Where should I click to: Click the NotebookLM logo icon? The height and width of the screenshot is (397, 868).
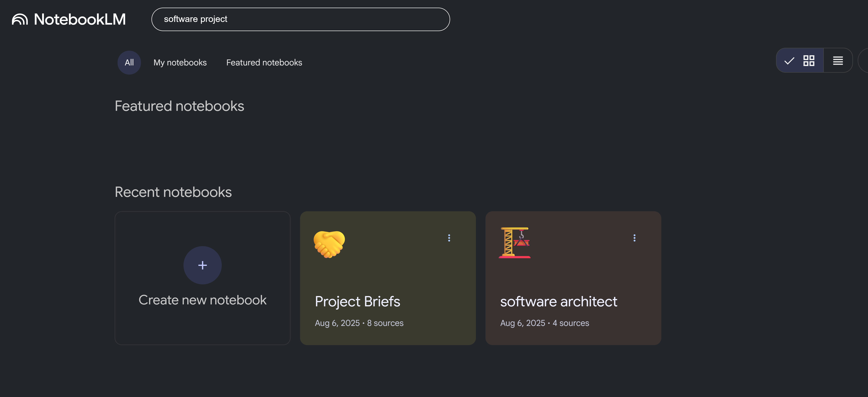20,19
